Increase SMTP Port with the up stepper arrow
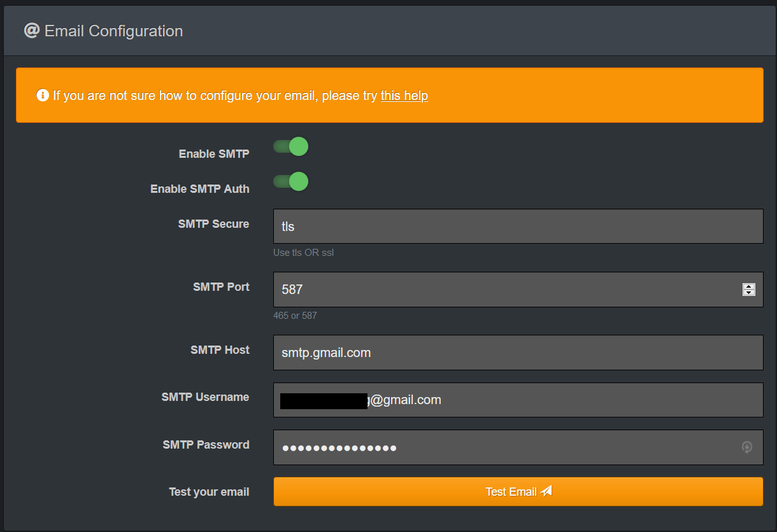 tap(749, 286)
